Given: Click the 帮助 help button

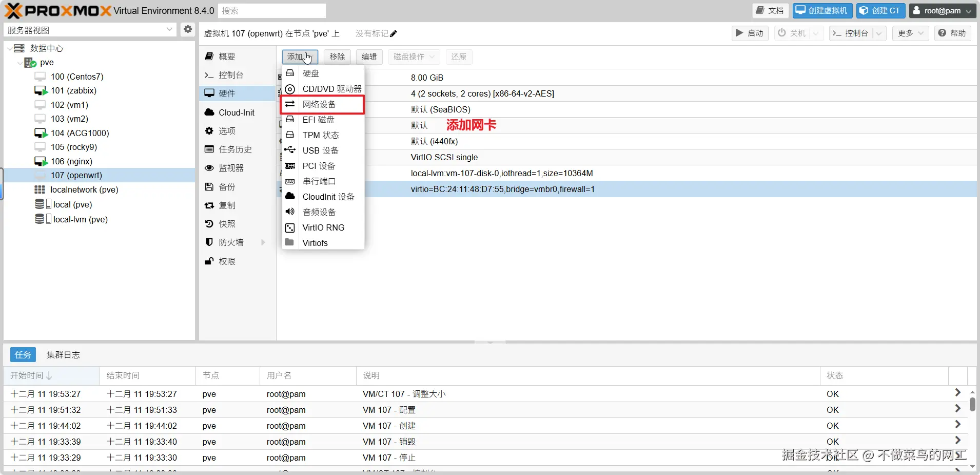Looking at the screenshot, I should (952, 33).
